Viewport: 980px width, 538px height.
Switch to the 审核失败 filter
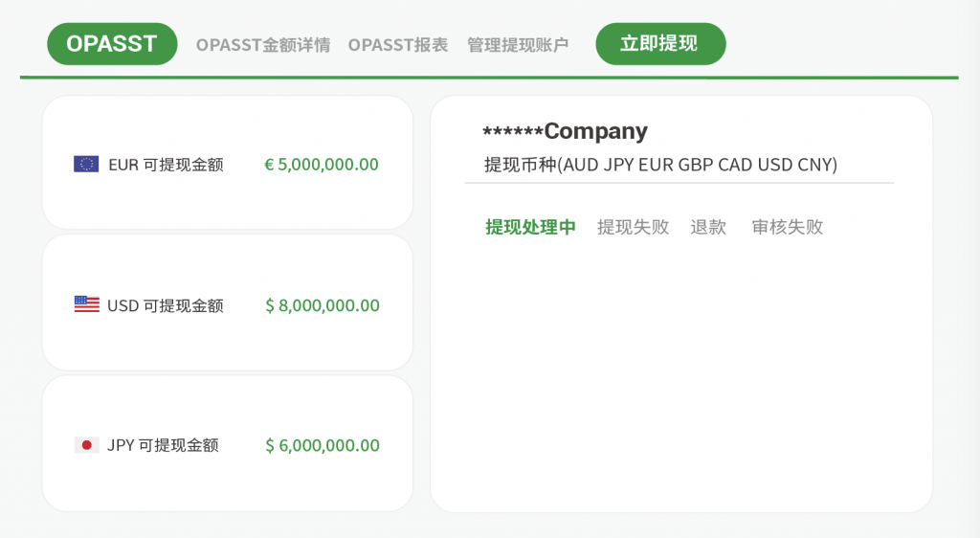[787, 227]
